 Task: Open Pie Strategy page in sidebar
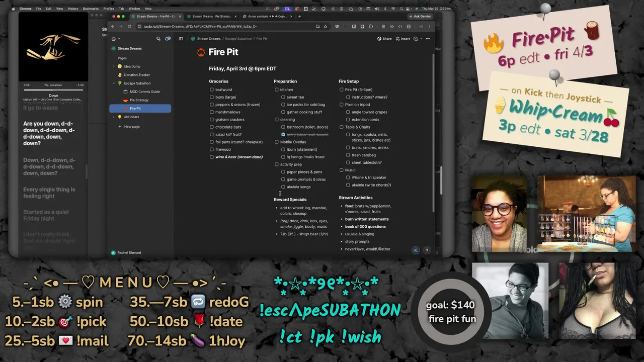140,100
